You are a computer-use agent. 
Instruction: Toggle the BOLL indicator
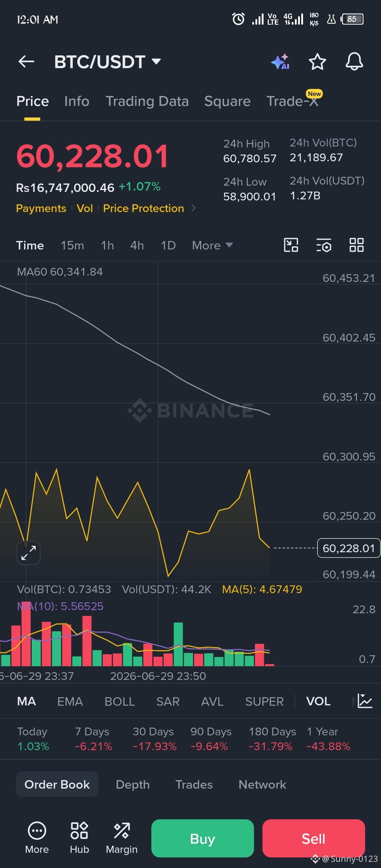click(x=120, y=701)
